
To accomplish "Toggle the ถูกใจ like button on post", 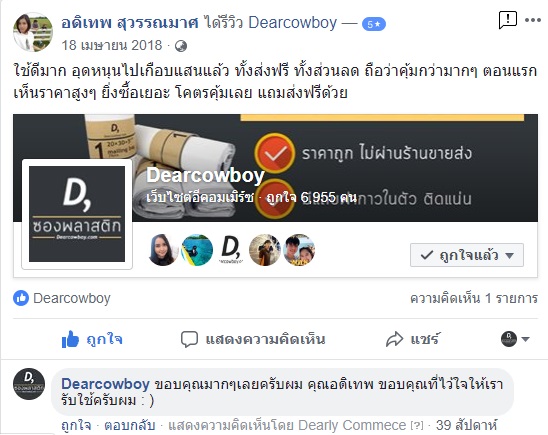I will coord(92,339).
